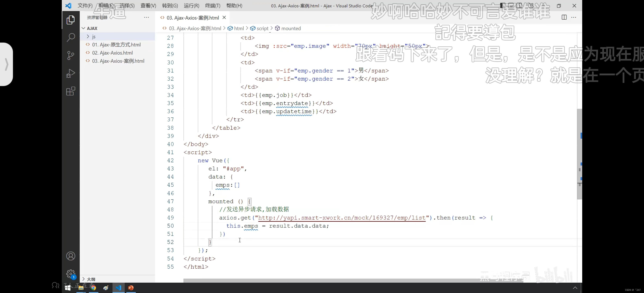
Task: Click line number 42 gutter area
Action: [x=171, y=160]
